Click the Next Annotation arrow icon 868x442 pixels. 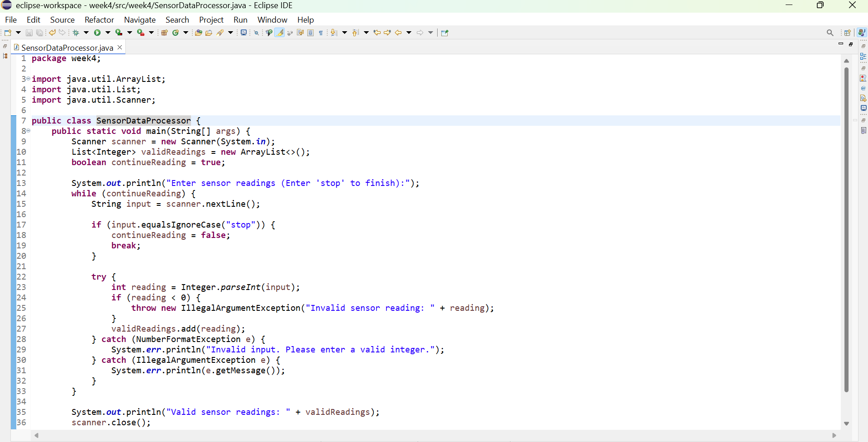[x=334, y=33]
